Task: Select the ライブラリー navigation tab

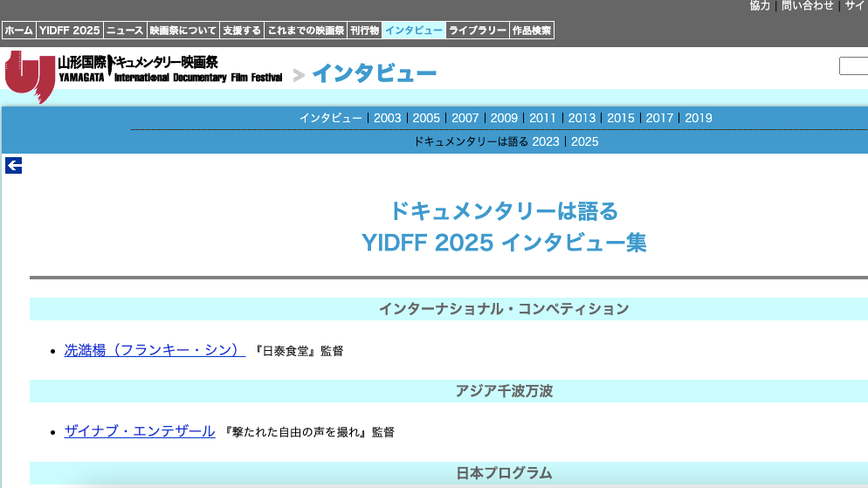Action: point(477,31)
